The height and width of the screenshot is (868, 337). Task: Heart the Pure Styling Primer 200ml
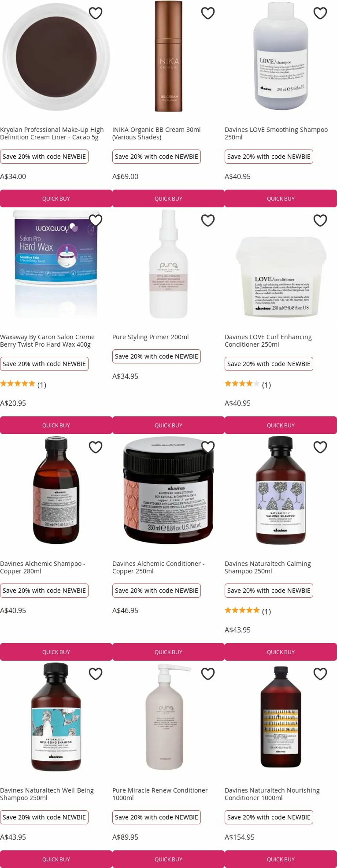(x=208, y=220)
